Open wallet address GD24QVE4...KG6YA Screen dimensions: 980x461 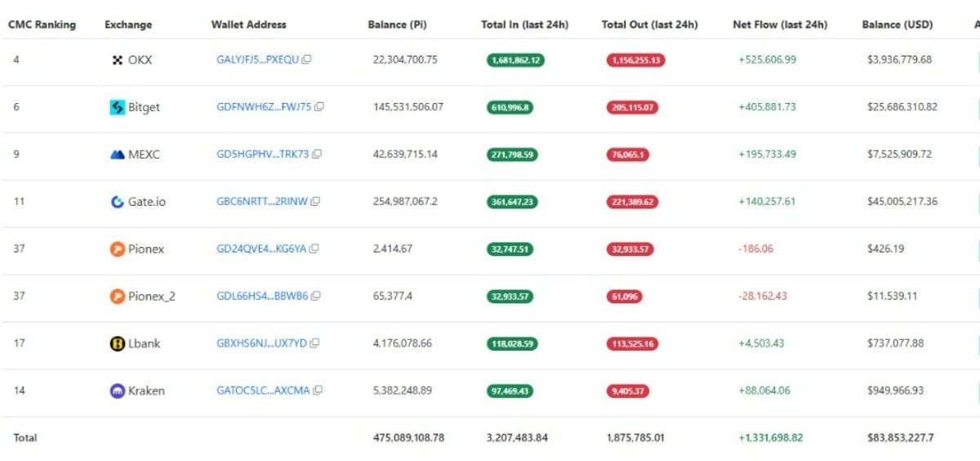coord(261,249)
